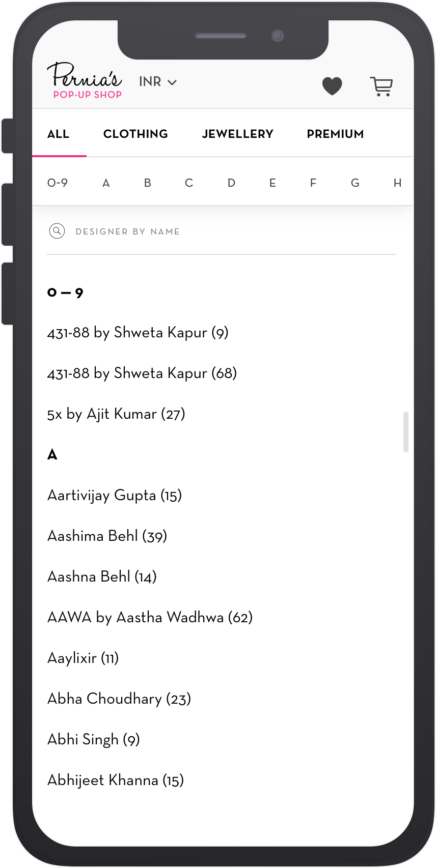Expand the INR currency dropdown
Screen dimensions: 436x868
[x=158, y=82]
